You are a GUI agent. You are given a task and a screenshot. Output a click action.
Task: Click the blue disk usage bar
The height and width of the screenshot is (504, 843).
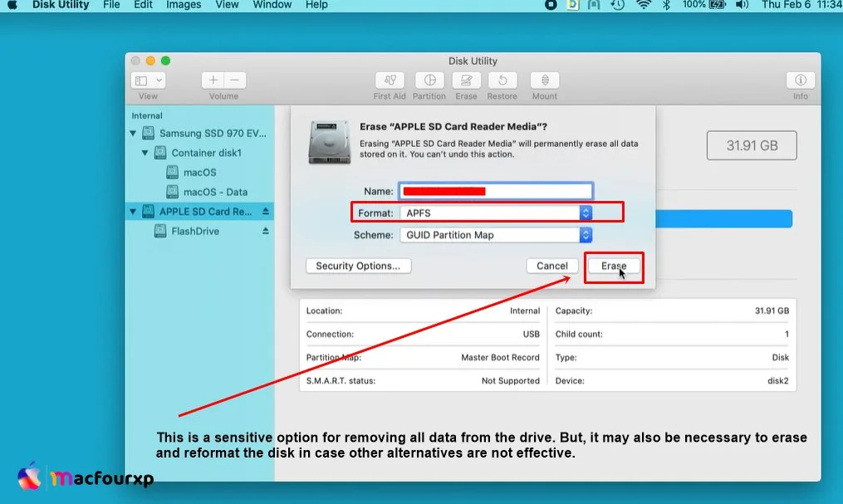click(723, 218)
